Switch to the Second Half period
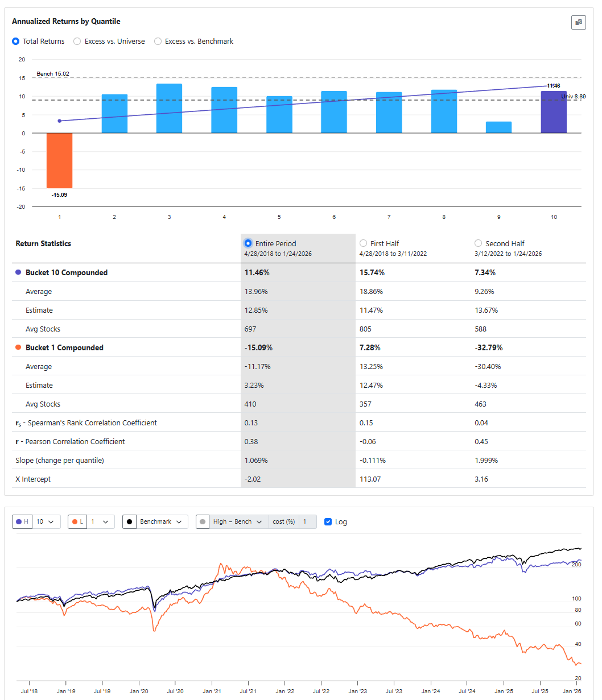Screen dimensions: 602x700 478,243
